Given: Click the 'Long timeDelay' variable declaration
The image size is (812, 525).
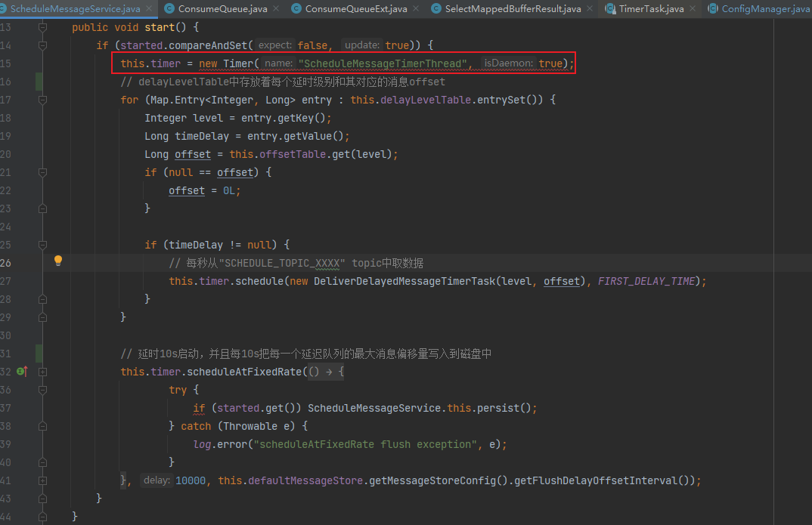Looking at the screenshot, I should 187,136.
